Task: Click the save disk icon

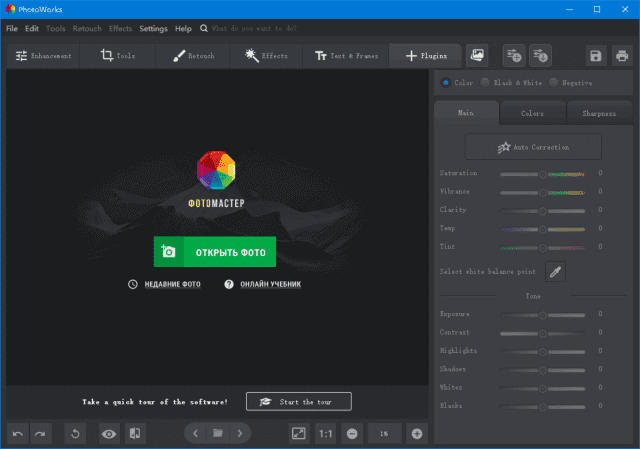Action: pyautogui.click(x=596, y=56)
